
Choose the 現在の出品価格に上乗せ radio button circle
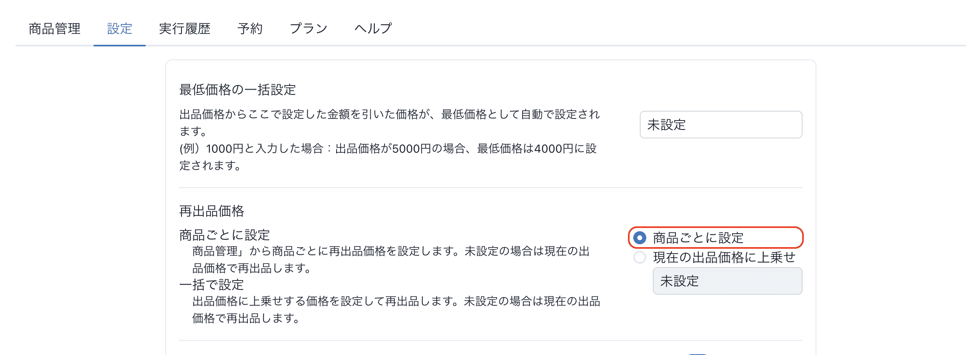[x=640, y=257]
